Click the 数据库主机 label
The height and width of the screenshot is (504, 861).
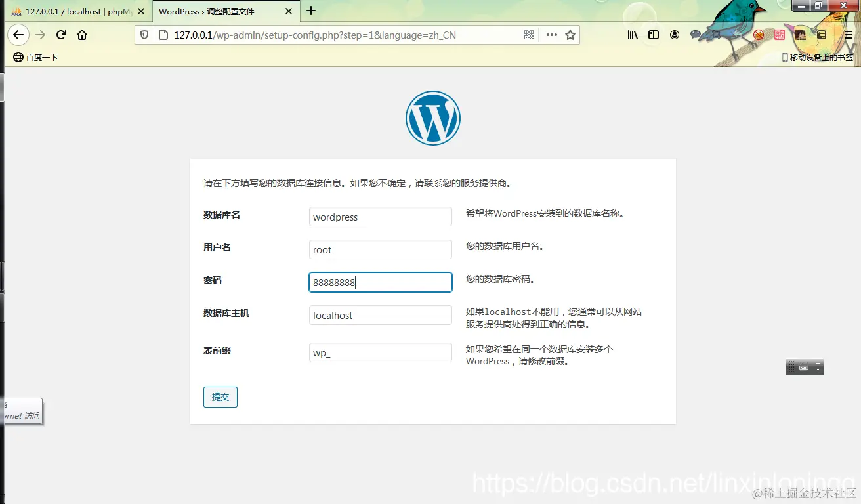(226, 313)
